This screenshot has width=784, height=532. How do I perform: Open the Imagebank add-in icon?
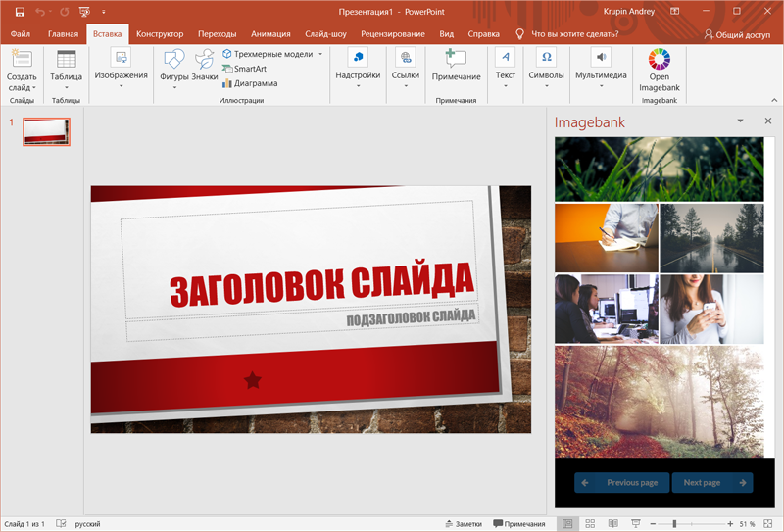(659, 59)
